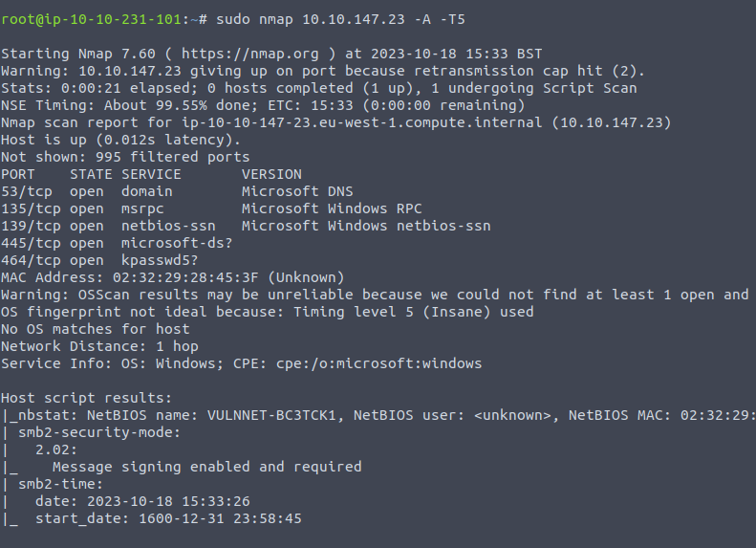The image size is (756, 548).
Task: Click the cpe:/o:microsoft:windows text
Action: pyautogui.click(x=379, y=363)
